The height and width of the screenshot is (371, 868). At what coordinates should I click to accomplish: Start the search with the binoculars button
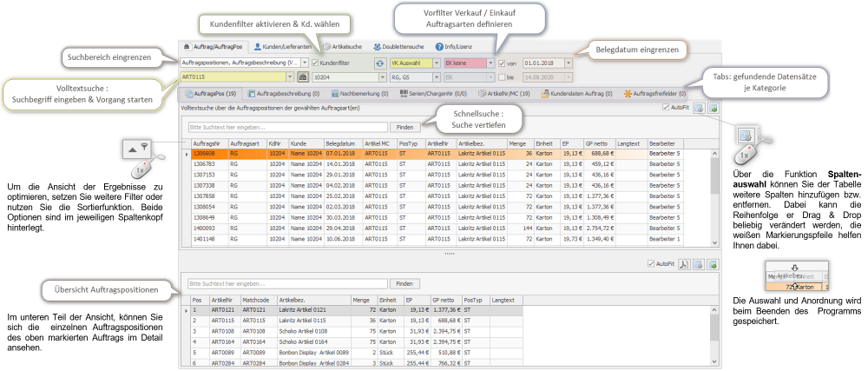(303, 77)
